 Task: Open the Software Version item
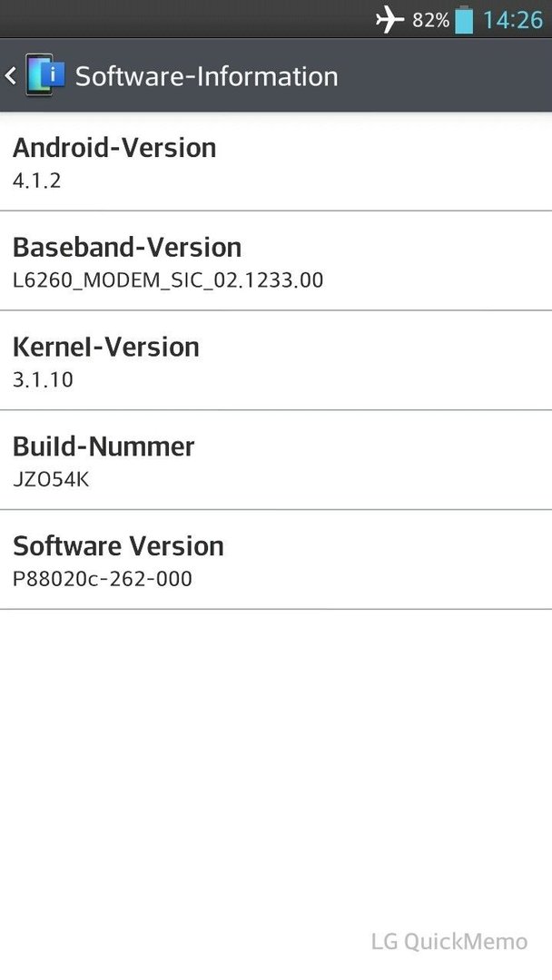coord(276,559)
